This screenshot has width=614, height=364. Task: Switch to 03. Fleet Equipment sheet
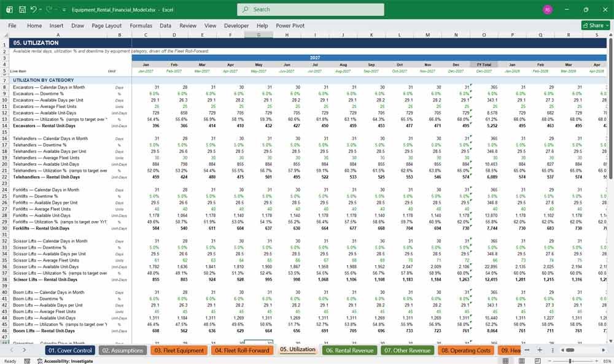pyautogui.click(x=179, y=350)
